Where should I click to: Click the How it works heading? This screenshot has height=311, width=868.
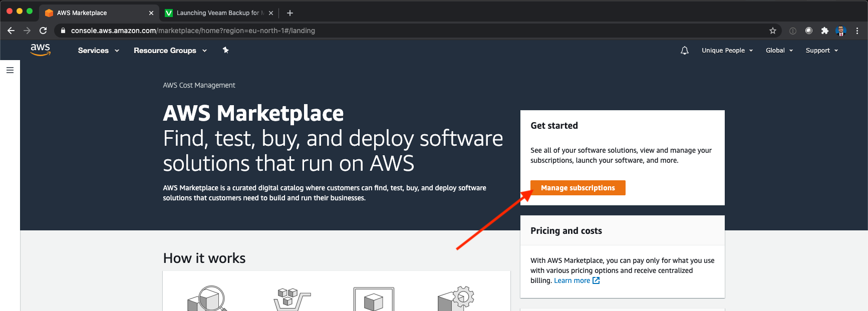[204, 258]
